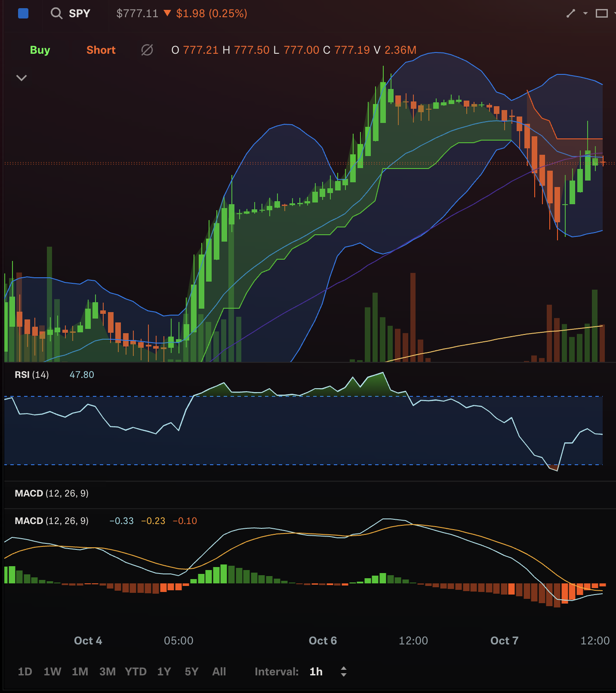
Task: Click the blue square color swatch
Action: 23,13
